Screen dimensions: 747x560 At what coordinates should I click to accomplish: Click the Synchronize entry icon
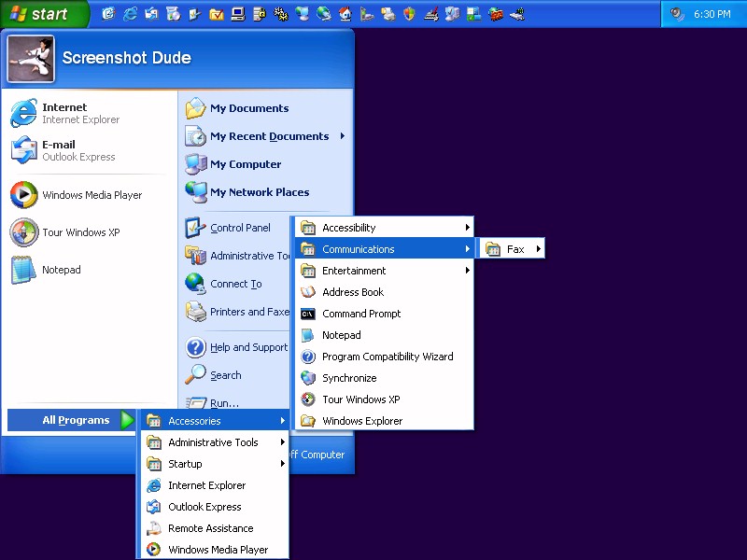[x=308, y=378]
